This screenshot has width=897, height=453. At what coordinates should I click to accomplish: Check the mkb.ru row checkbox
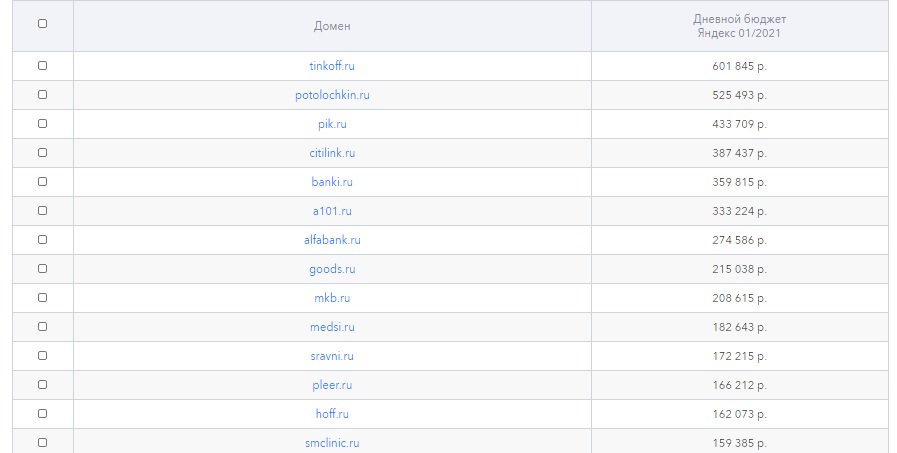point(42,297)
